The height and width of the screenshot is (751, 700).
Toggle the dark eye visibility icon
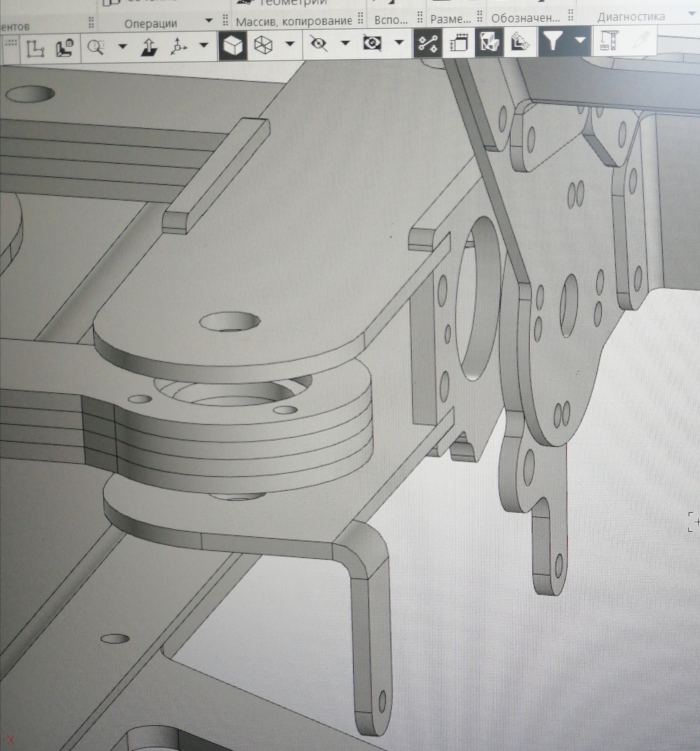click(372, 43)
